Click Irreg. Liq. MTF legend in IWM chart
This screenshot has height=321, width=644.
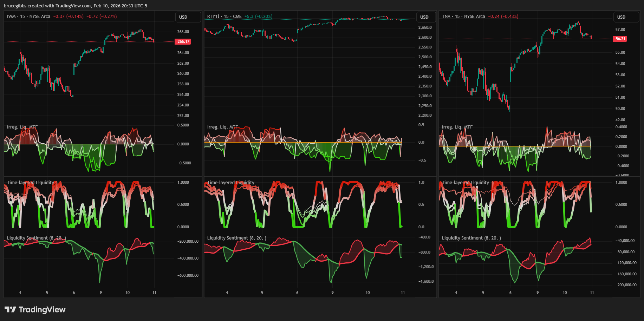(22, 127)
